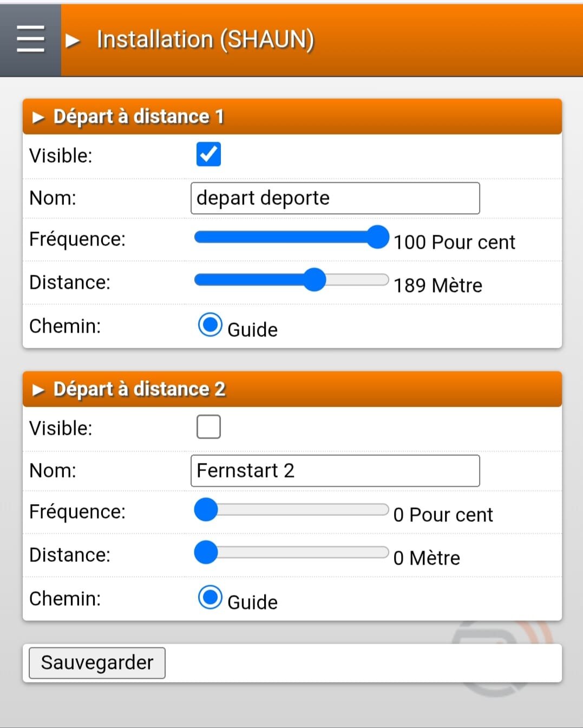583x728 pixels.
Task: Open the hamburger menu
Action: 30,39
